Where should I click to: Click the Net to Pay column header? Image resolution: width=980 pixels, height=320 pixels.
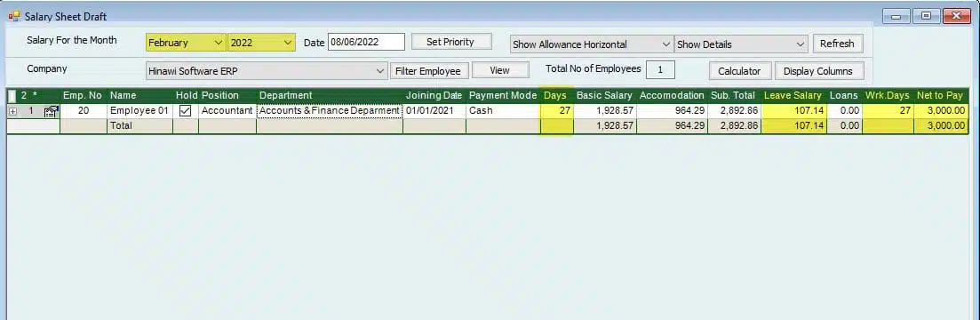click(x=940, y=96)
